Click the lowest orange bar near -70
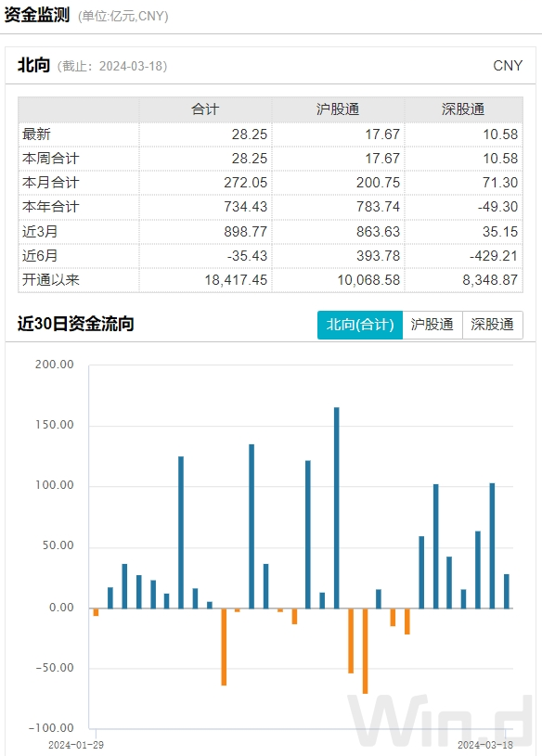 [x=365, y=651]
